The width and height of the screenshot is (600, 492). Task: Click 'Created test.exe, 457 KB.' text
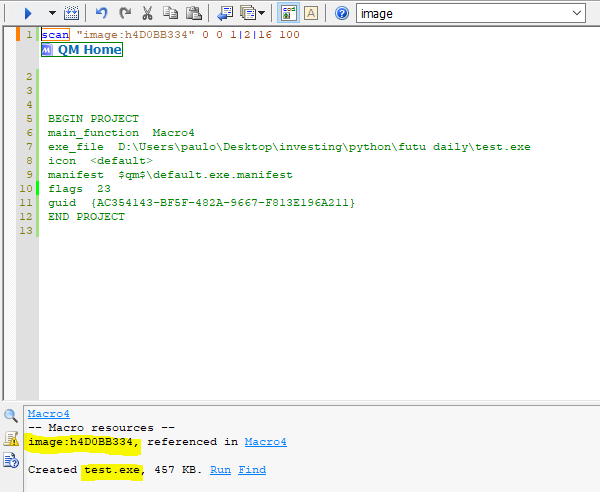click(x=115, y=470)
